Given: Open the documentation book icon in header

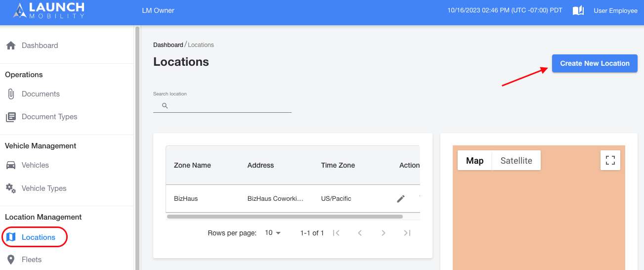Looking at the screenshot, I should pos(578,10).
